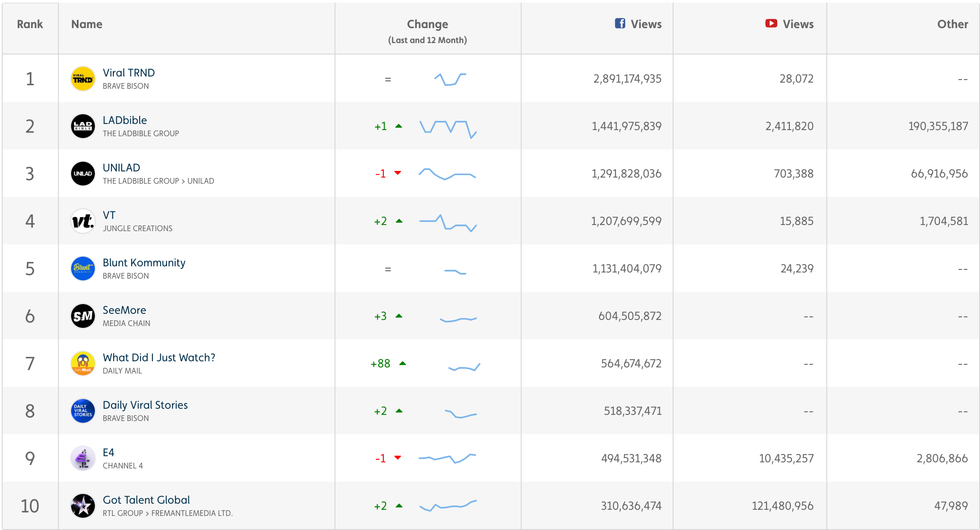The width and height of the screenshot is (980, 530).
Task: Click the Got Talent Global sparkline
Action: [x=448, y=506]
